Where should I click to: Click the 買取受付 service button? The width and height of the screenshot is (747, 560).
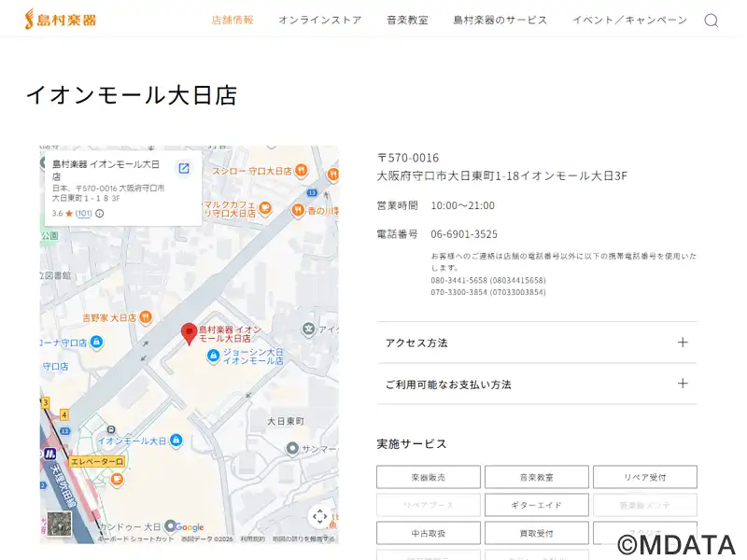(536, 533)
